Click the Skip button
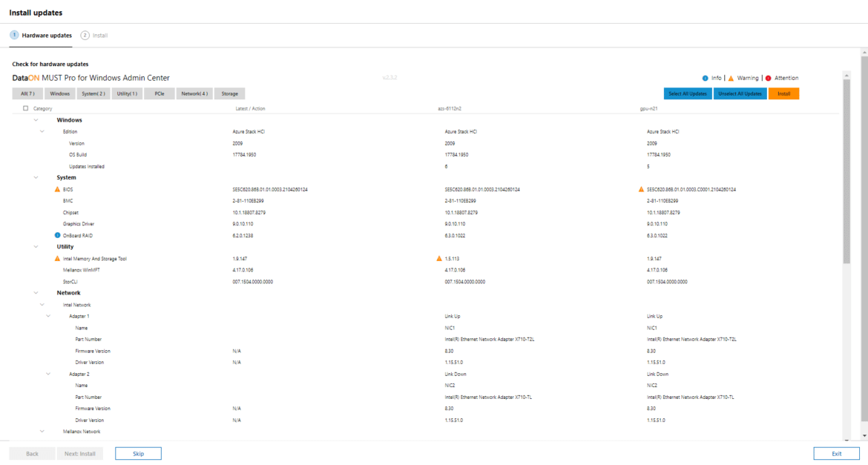Image resolution: width=868 pixels, height=465 pixels. click(139, 454)
